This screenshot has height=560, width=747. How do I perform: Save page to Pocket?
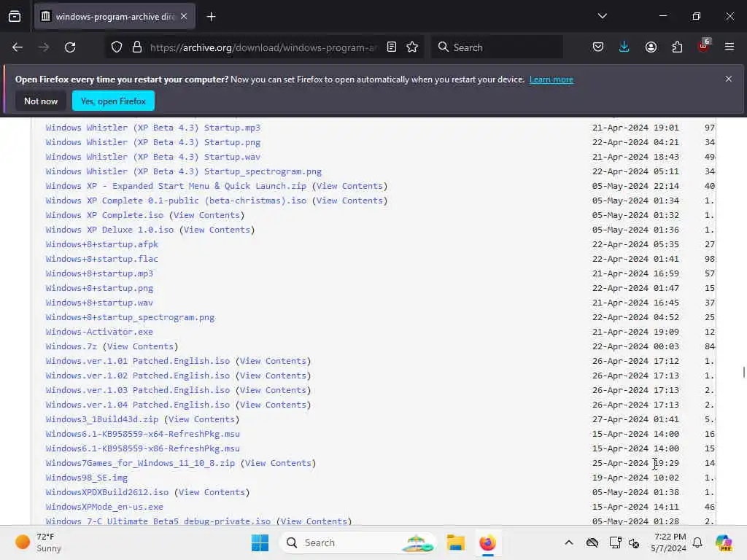point(598,47)
